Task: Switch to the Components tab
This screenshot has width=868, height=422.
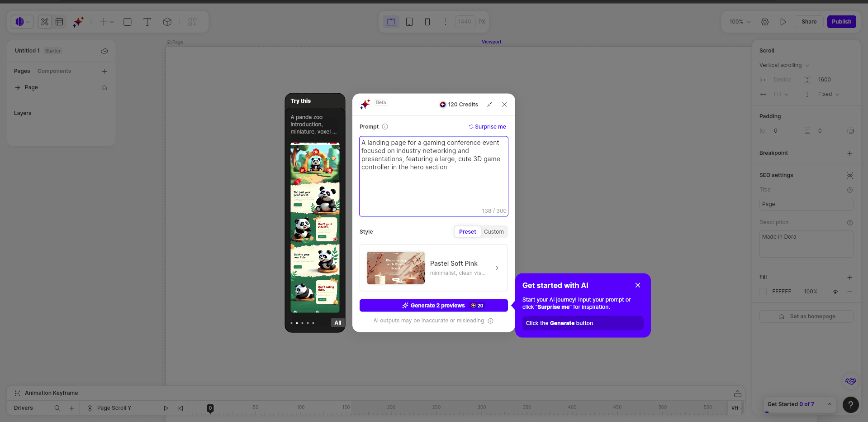Action: [x=54, y=71]
